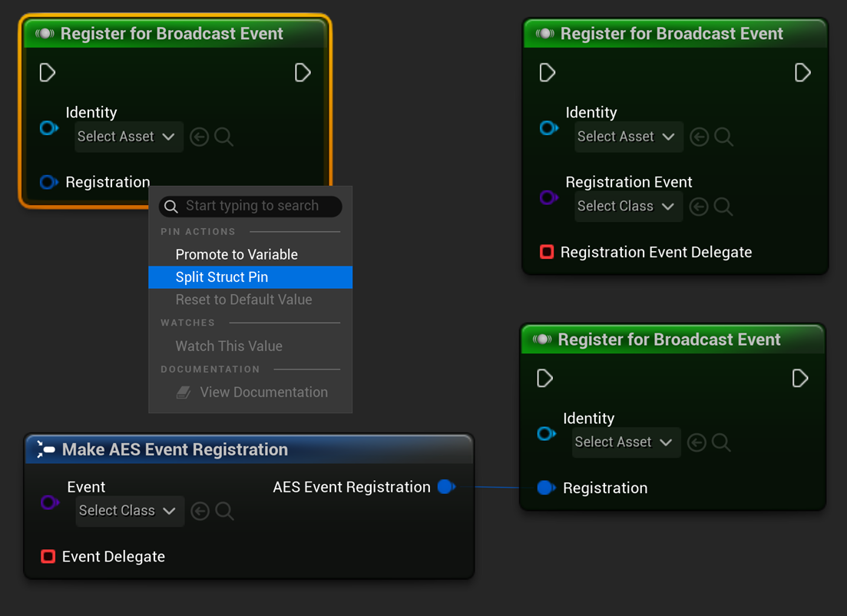Viewport: 847px width, 616px height.
Task: Open the Registration Event Select Class dropdown
Action: [x=628, y=206]
